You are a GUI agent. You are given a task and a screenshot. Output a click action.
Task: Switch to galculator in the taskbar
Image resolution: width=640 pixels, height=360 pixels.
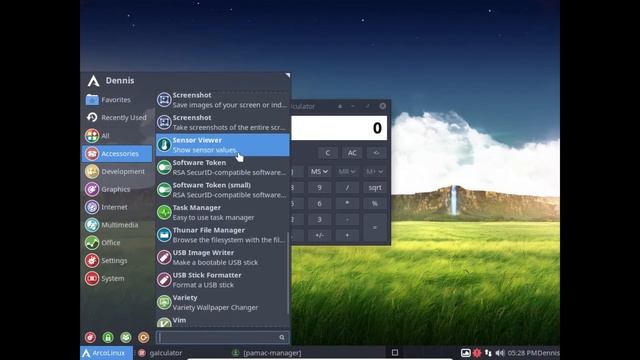click(x=161, y=353)
